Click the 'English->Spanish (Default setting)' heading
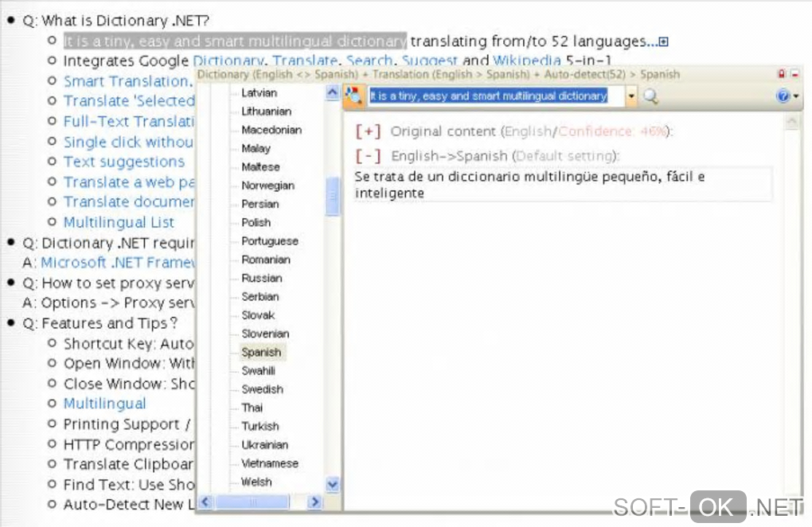Screen dimensions: 812x527 point(505,156)
